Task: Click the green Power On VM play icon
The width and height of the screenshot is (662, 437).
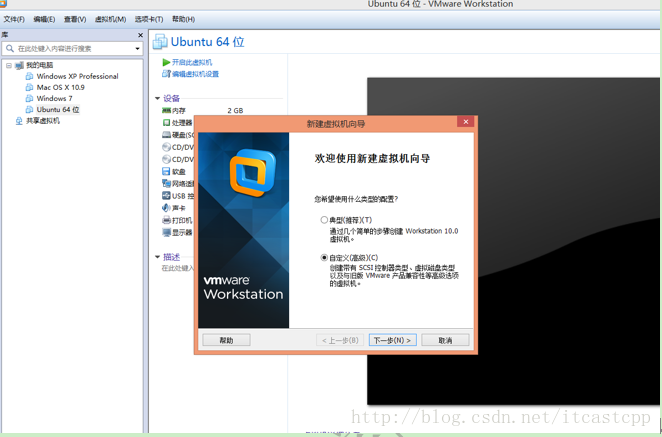Action: coord(166,62)
